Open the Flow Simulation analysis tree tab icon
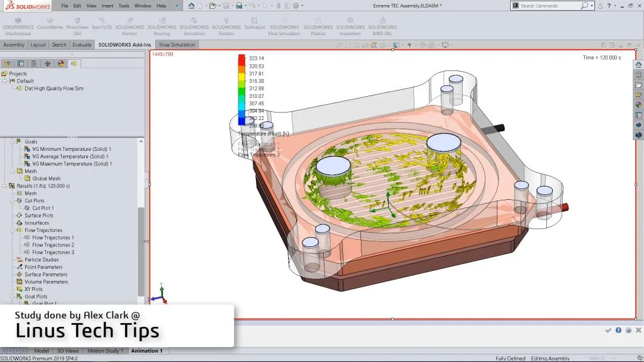Image resolution: width=644 pixels, height=362 pixels. tap(74, 63)
